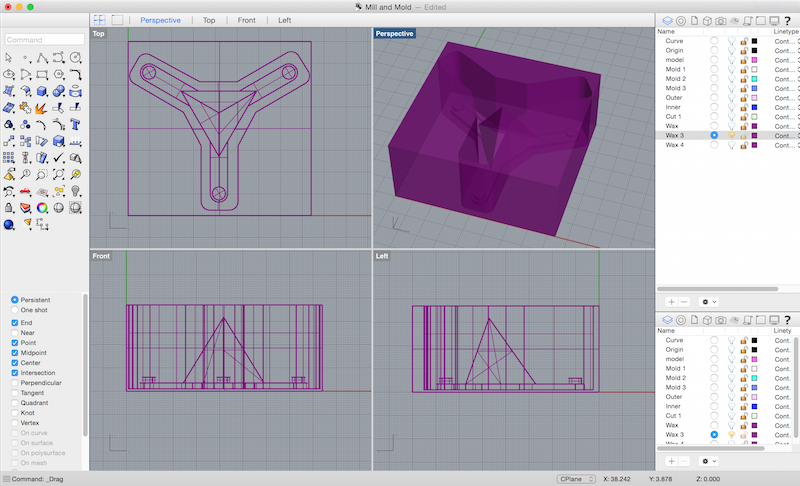Toggle model layer lock in upper panel
This screenshot has width=800, height=486.
[x=744, y=60]
